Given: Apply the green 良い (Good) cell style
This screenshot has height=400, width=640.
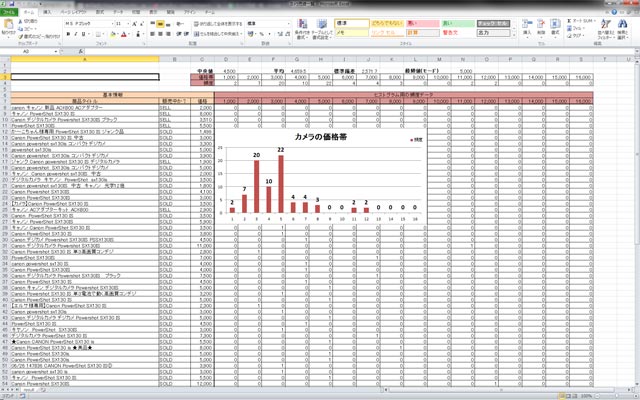Looking at the screenshot, I should pyautogui.click(x=458, y=24).
